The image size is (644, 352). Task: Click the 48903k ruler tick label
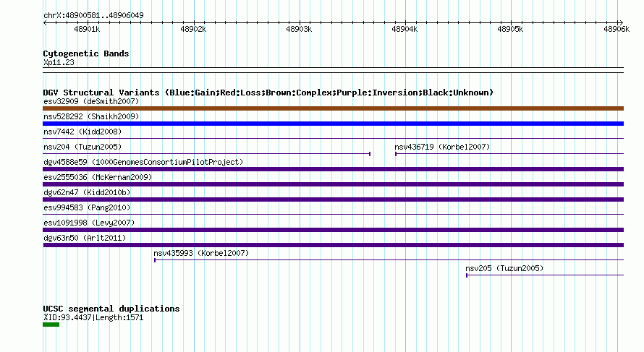[x=299, y=29]
